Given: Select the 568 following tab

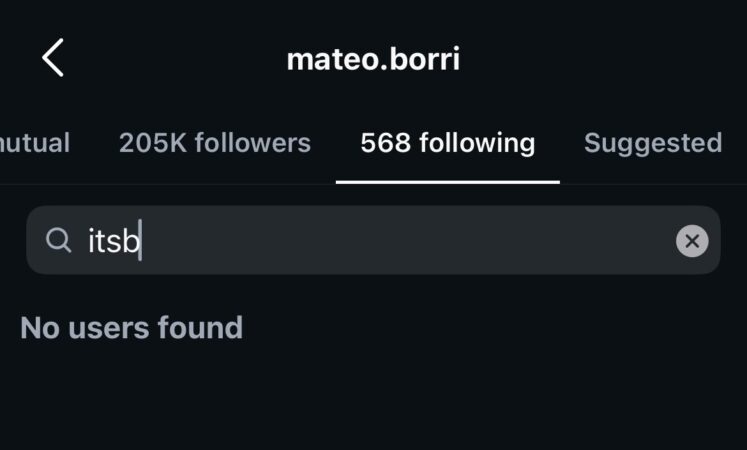Looking at the screenshot, I should point(448,143).
